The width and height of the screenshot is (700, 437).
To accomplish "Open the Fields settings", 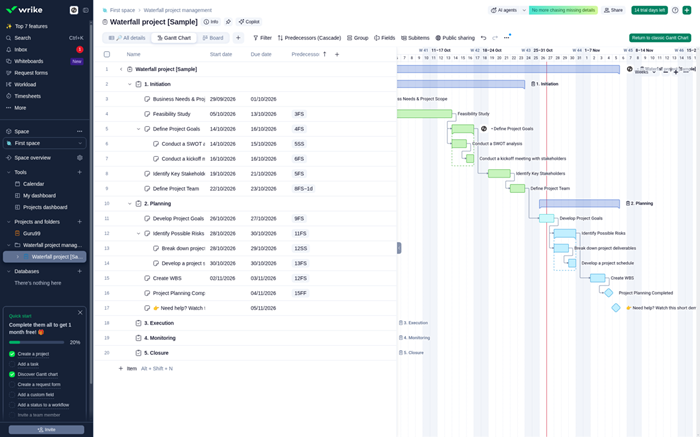I will tap(384, 38).
